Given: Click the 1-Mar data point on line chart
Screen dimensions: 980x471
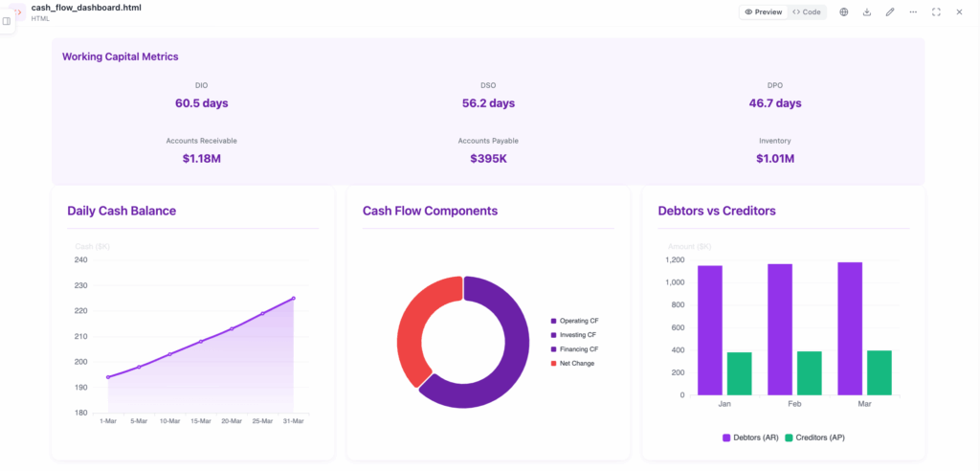Looking at the screenshot, I should [108, 377].
